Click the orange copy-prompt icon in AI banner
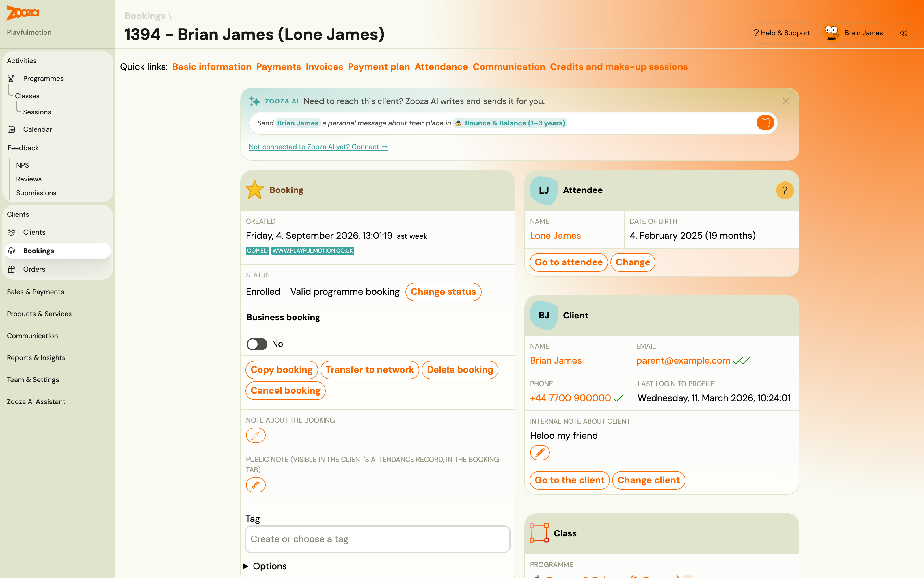The width and height of the screenshot is (924, 578). (x=765, y=123)
